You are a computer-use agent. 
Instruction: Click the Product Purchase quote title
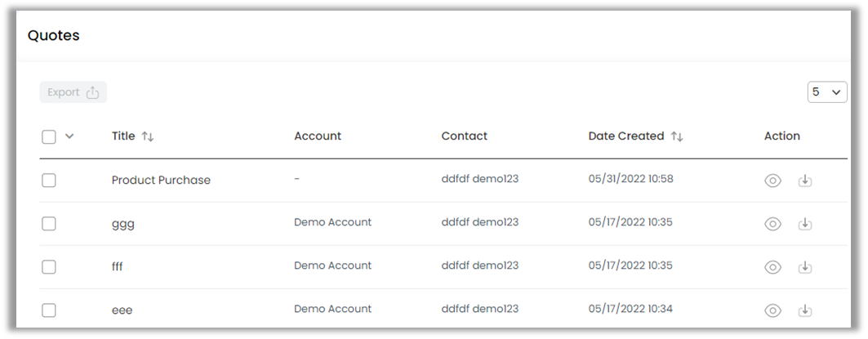161,181
